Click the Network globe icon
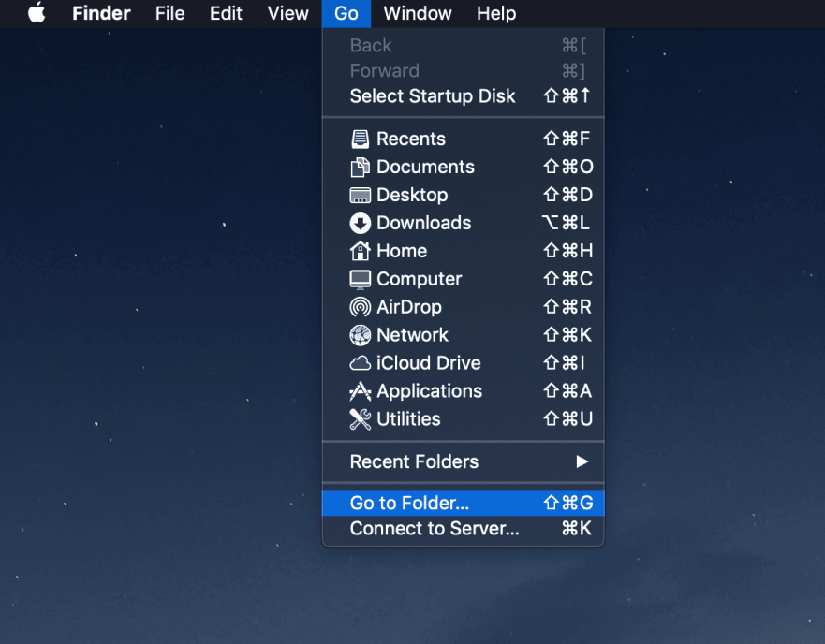Screen dimensions: 825x644 360,335
